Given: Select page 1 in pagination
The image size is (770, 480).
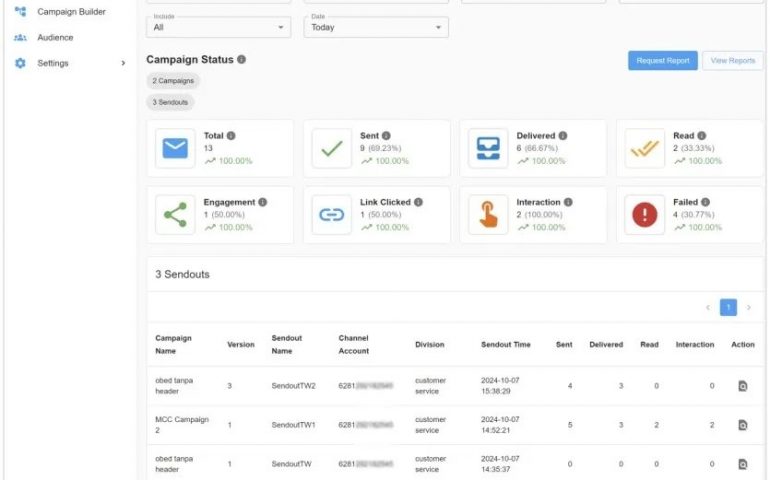Looking at the screenshot, I should [x=728, y=308].
